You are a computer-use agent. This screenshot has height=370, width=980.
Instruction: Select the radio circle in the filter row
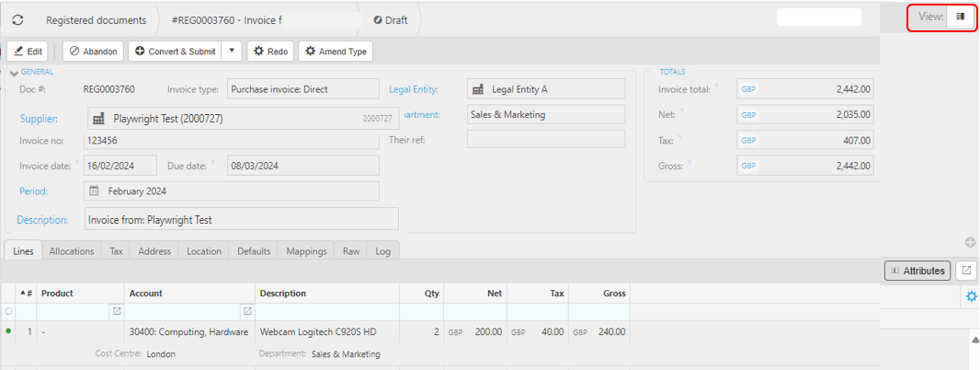pos(9,312)
